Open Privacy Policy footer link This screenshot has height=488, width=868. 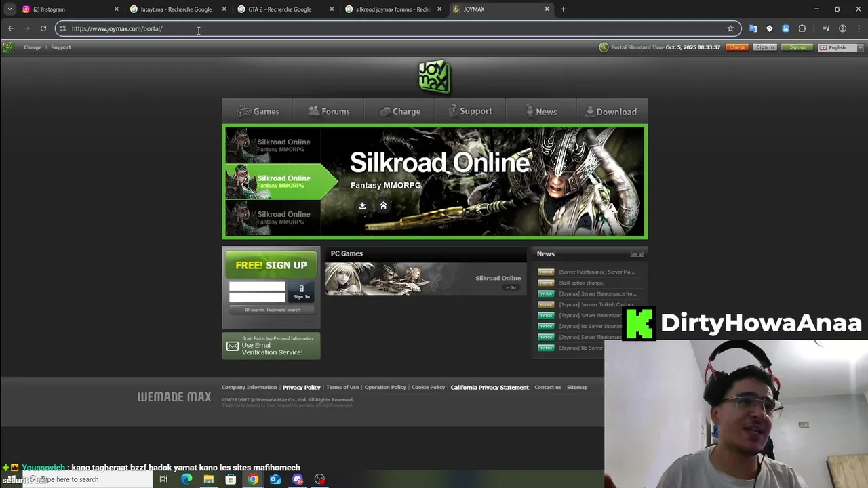pos(301,387)
